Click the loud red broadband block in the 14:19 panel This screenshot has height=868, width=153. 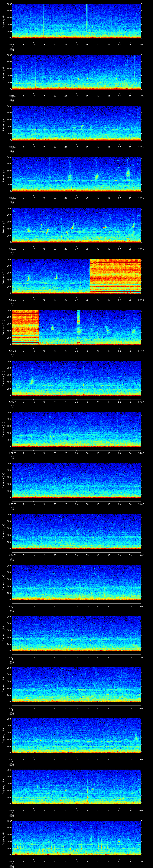115,276
